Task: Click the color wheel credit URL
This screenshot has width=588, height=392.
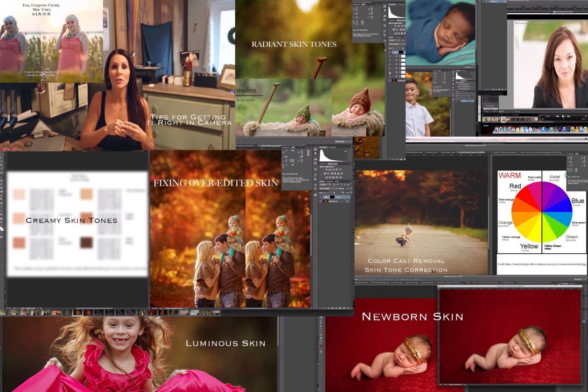Action: [x=541, y=264]
